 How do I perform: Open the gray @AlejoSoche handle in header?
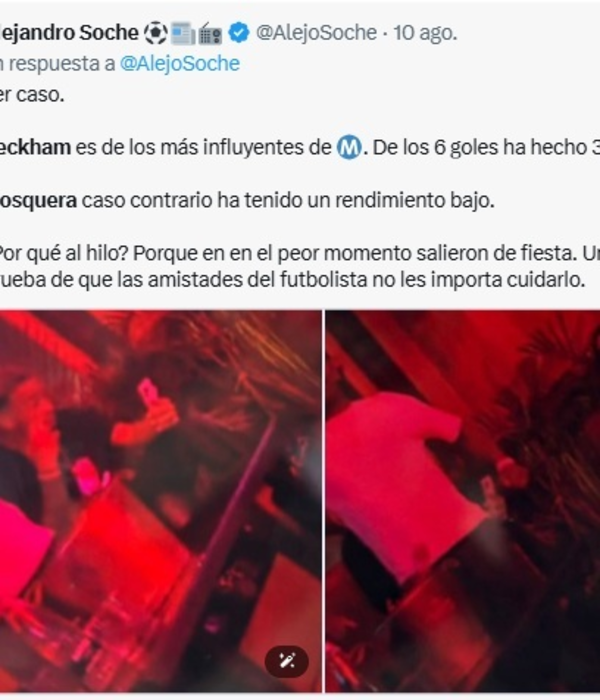(316, 33)
